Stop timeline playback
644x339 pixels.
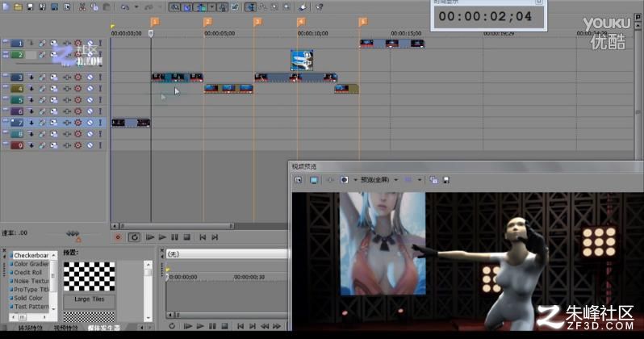coord(186,237)
